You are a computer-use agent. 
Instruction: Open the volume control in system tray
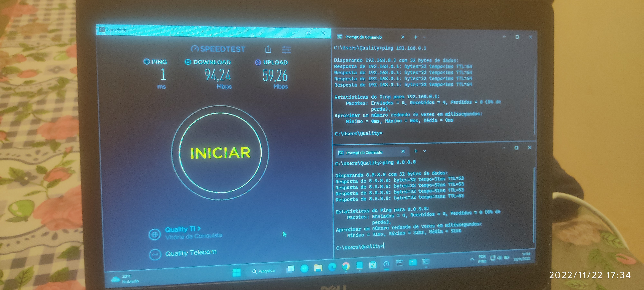499,257
